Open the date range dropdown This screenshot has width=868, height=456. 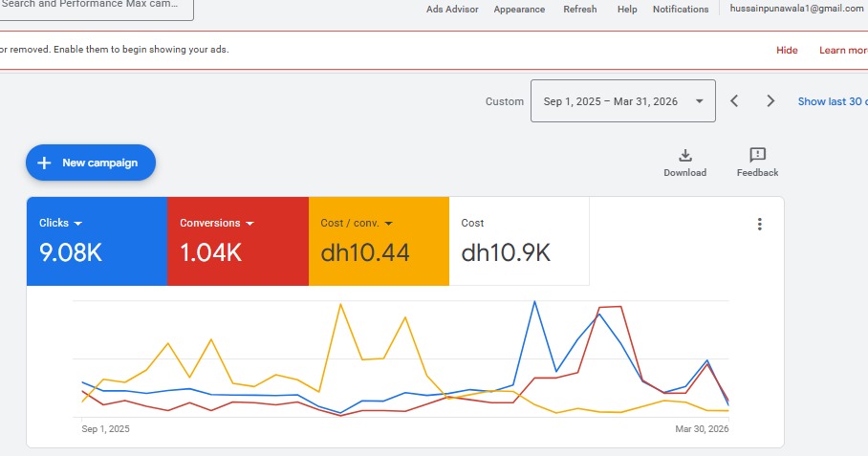[x=622, y=100]
